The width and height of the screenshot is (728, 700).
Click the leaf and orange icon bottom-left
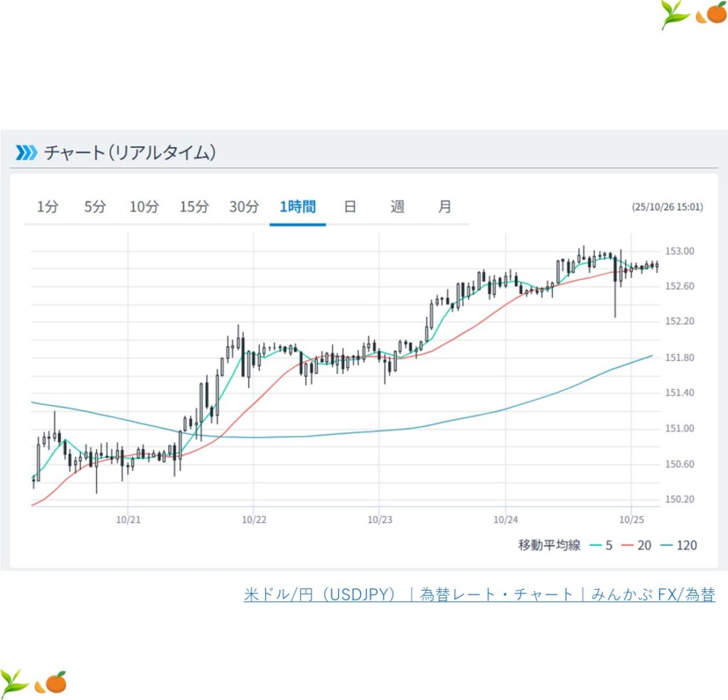pyautogui.click(x=33, y=682)
